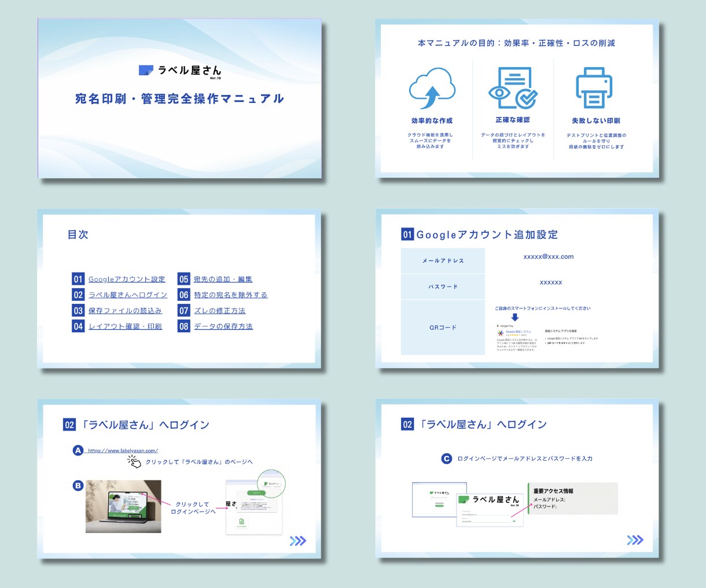
Task: Click the laptop photo beside step B
Action: [x=123, y=506]
